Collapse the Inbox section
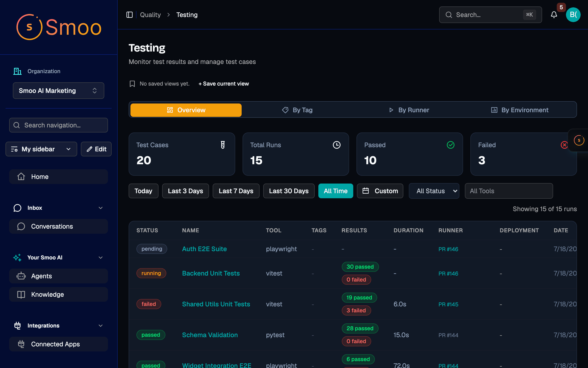Screen dimensions: 588x368 click(59, 208)
